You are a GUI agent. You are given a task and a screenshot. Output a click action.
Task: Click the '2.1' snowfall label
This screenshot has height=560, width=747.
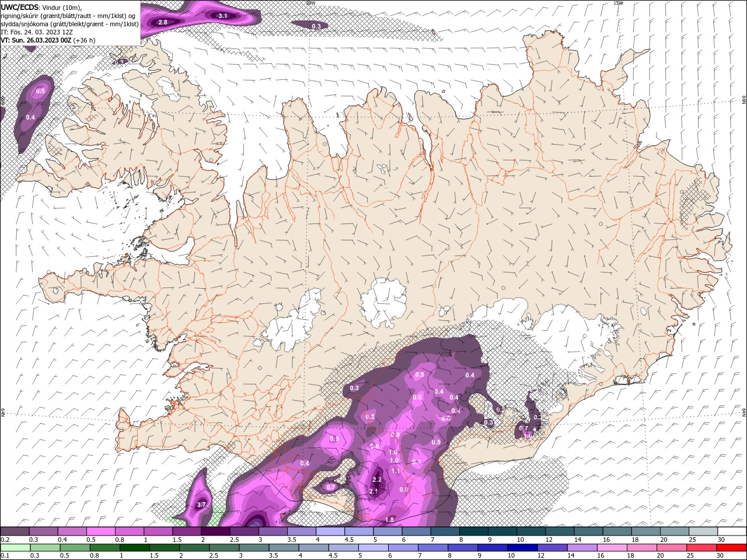[x=374, y=492]
